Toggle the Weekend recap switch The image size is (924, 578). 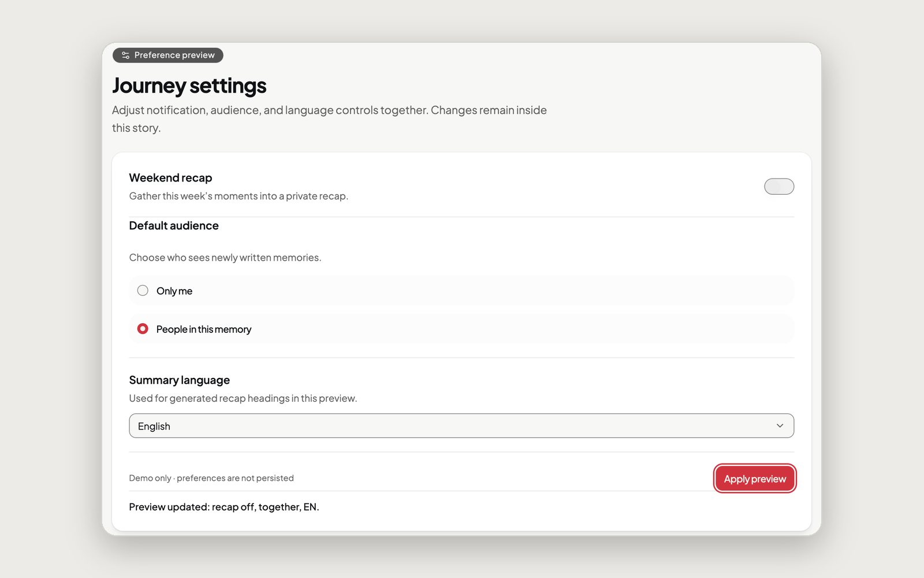pos(779,187)
